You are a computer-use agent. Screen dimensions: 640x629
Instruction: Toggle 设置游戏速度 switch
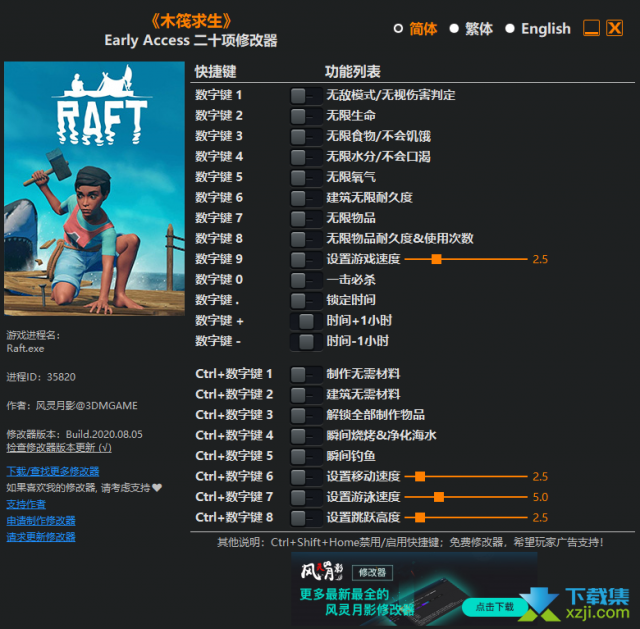point(306,260)
